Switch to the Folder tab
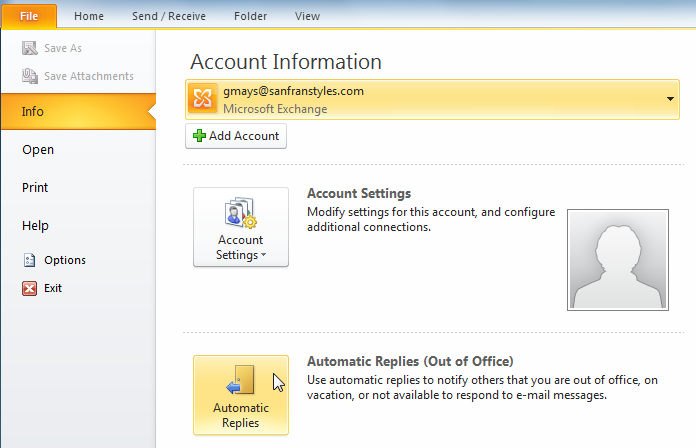Viewport: 696px width, 448px height. (250, 16)
